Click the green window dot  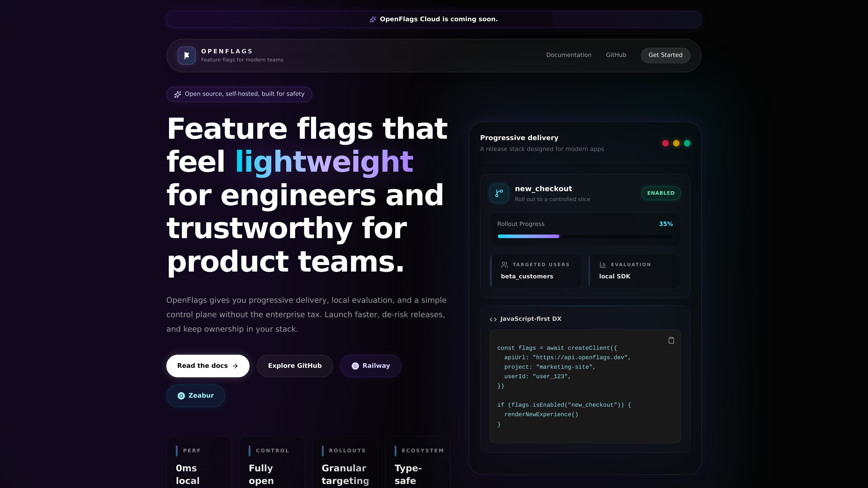pyautogui.click(x=687, y=143)
